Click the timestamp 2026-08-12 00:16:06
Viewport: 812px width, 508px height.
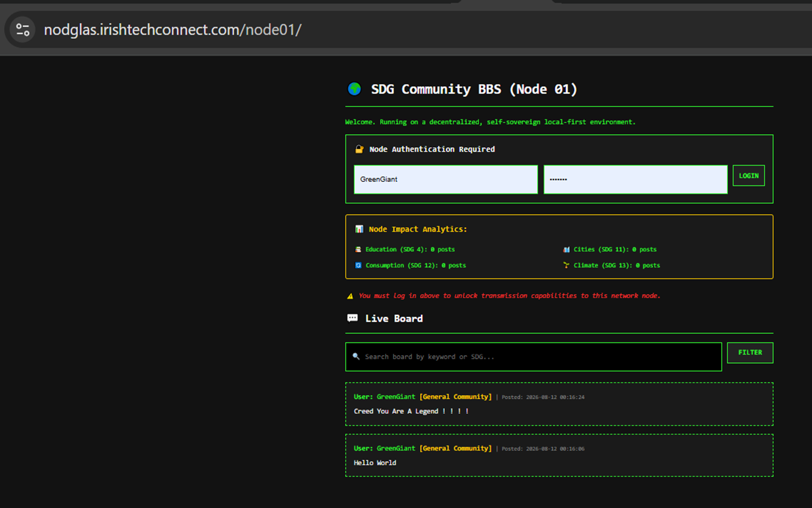(555, 449)
